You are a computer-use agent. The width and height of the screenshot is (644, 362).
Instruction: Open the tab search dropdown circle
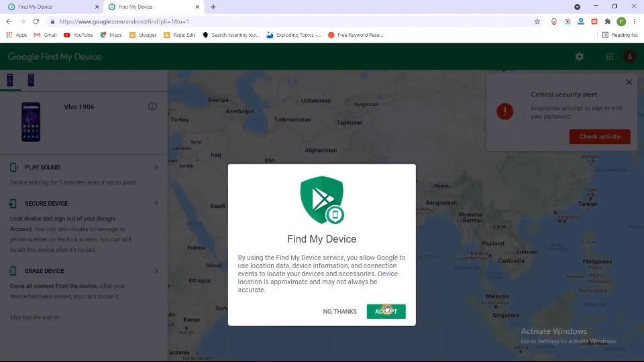pyautogui.click(x=577, y=7)
